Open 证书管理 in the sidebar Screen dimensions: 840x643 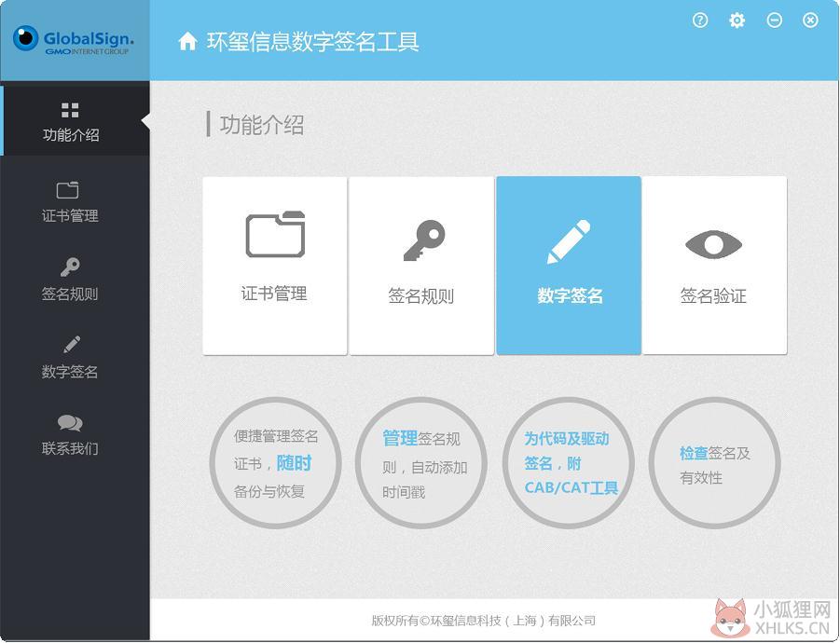pyautogui.click(x=70, y=202)
